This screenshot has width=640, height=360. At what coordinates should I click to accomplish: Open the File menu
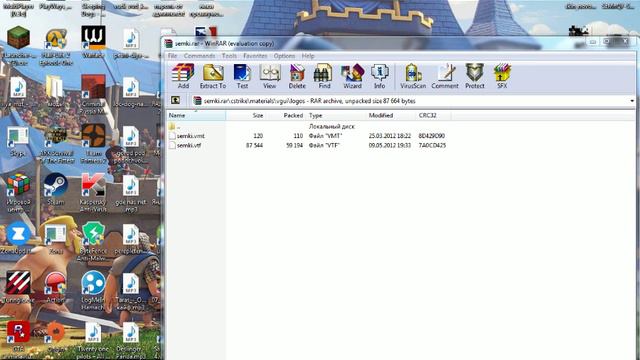(172, 56)
